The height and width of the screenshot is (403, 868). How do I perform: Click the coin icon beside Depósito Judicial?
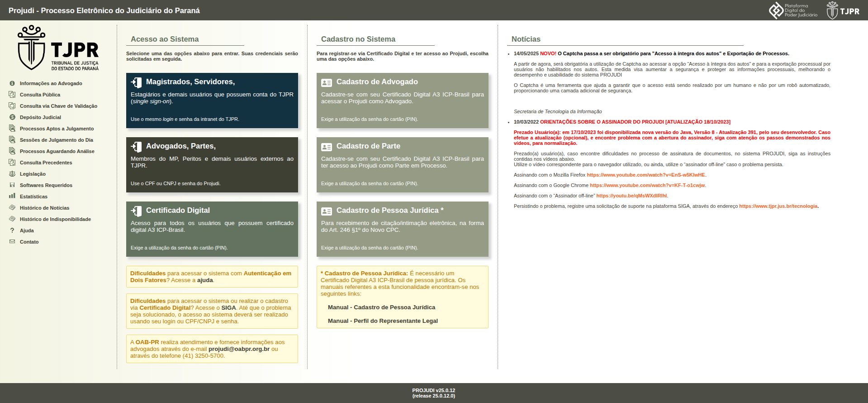[x=12, y=117]
